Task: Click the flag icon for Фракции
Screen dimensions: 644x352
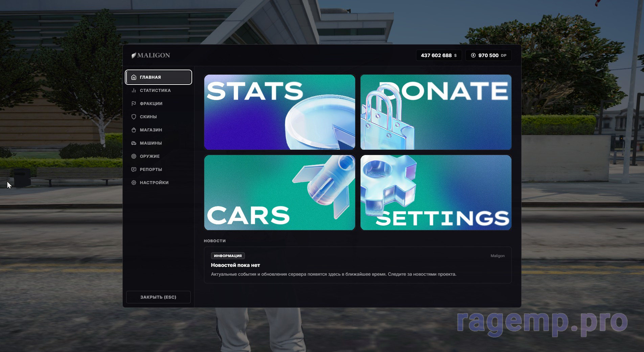Action: click(x=134, y=104)
